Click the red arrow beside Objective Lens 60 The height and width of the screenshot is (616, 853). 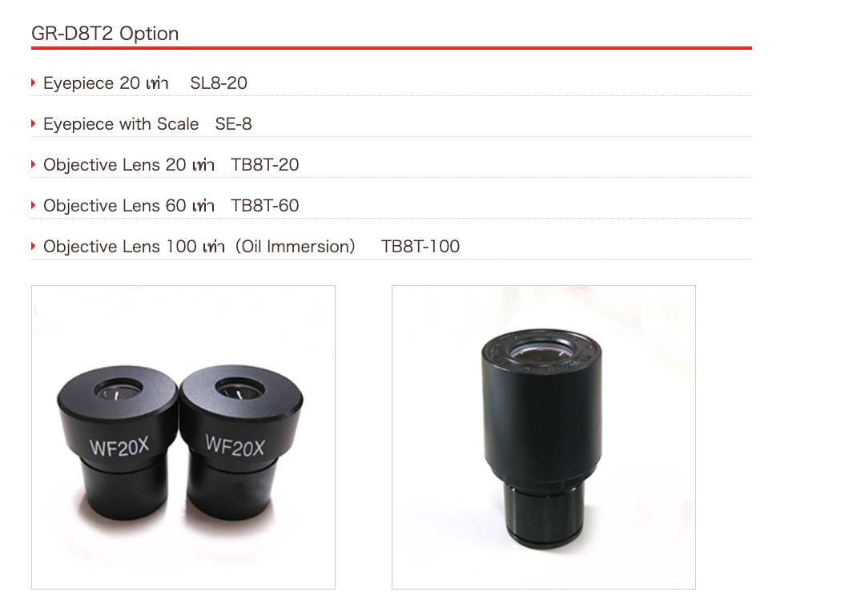[33, 205]
